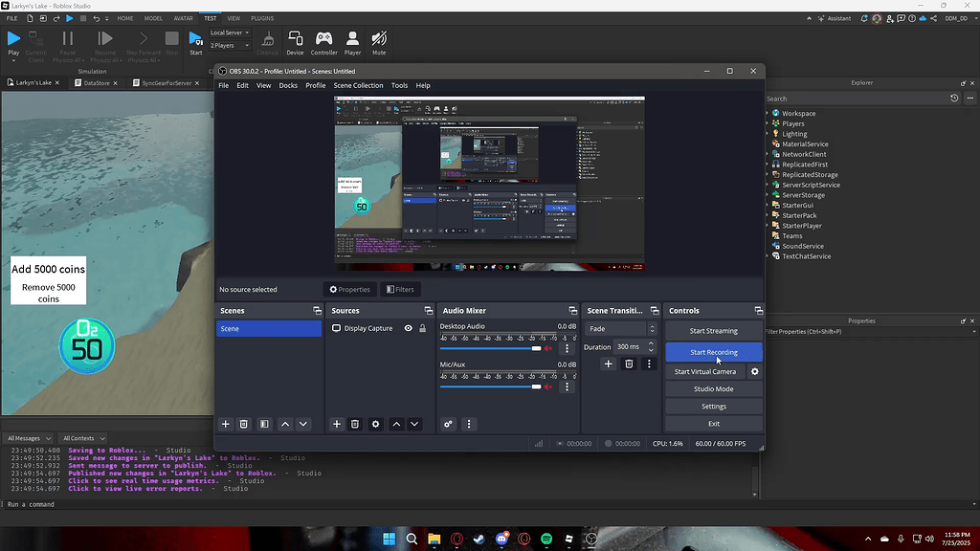
Task: Open the 2 Players dropdown
Action: click(230, 46)
